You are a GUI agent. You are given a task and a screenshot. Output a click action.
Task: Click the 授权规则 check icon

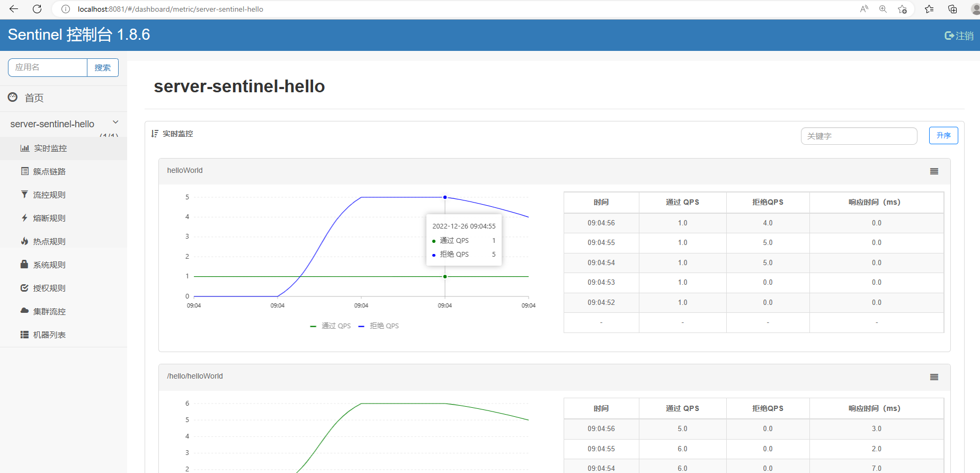point(24,288)
